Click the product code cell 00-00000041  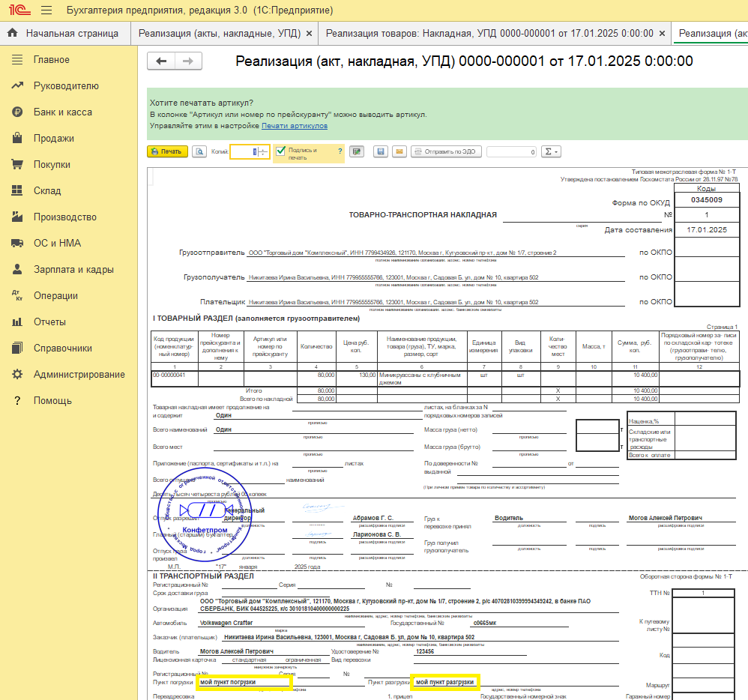[174, 378]
